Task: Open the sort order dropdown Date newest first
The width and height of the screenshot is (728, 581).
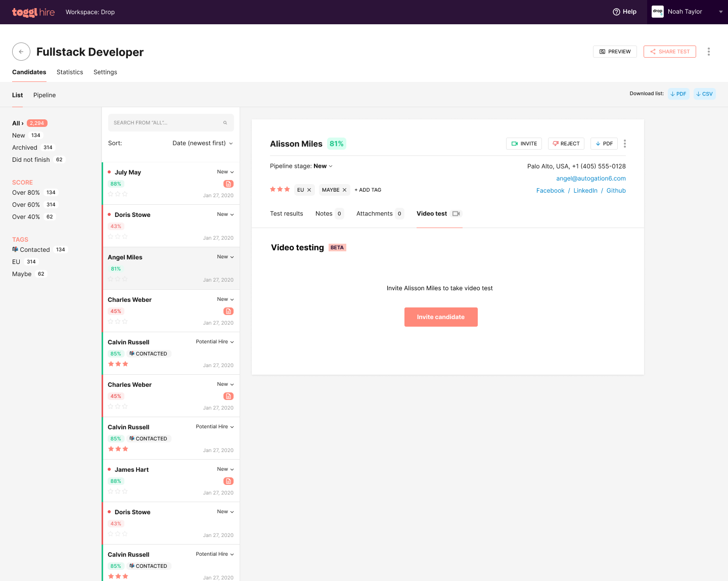Action: coord(203,143)
